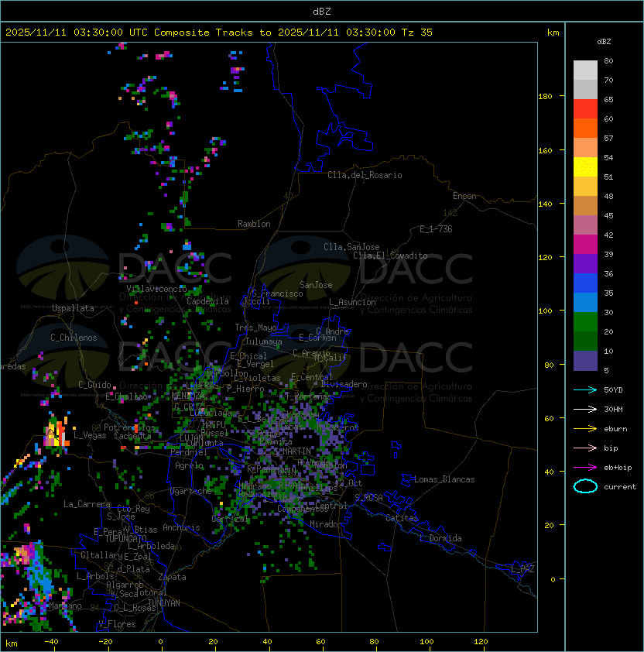
Task: Select the yellow 51-54 dBZ swatch
Action: (585, 167)
